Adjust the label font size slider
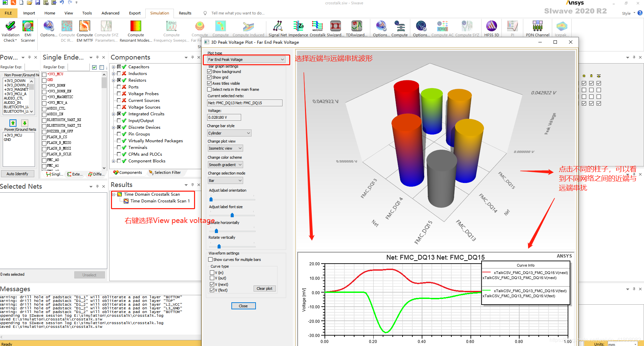 coord(232,215)
